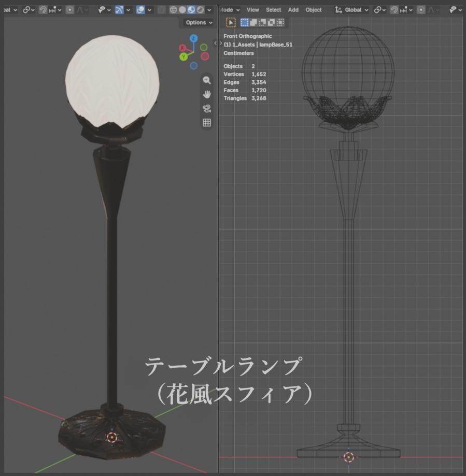The width and height of the screenshot is (466, 476).
Task: Click Faces count '1,720'
Action: [259, 90]
